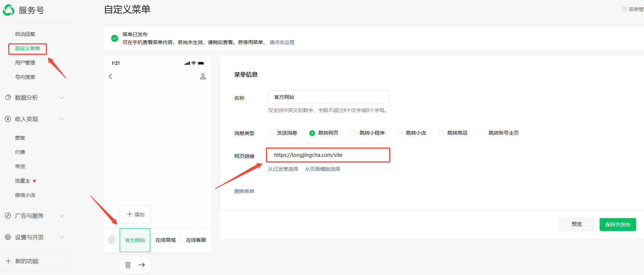Click the right arrow icon below phone preview

pos(142,265)
